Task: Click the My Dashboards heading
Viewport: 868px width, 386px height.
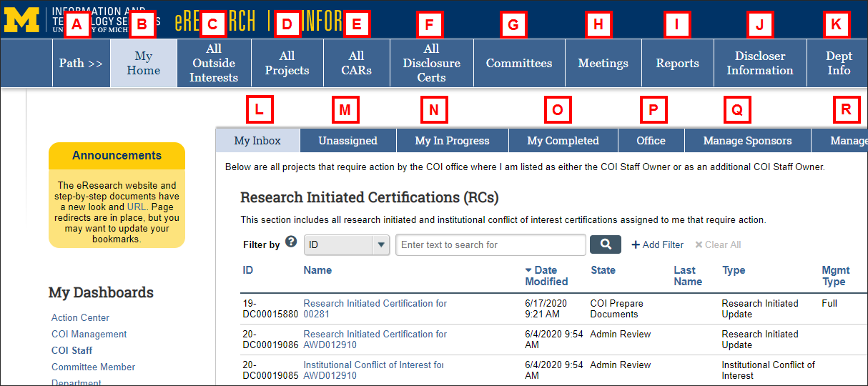Action: pyautogui.click(x=101, y=292)
